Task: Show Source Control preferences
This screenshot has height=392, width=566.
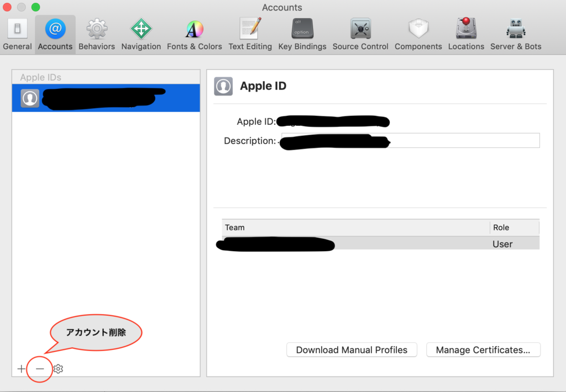Action: point(360,35)
